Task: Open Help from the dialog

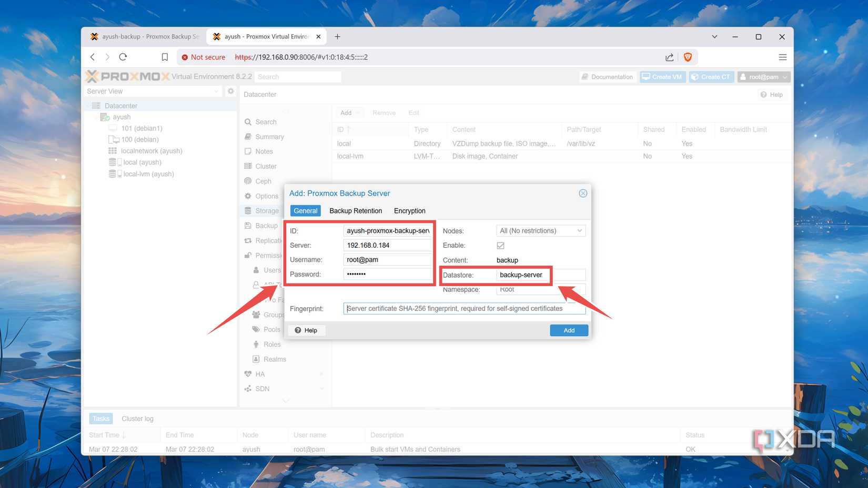Action: (x=306, y=330)
